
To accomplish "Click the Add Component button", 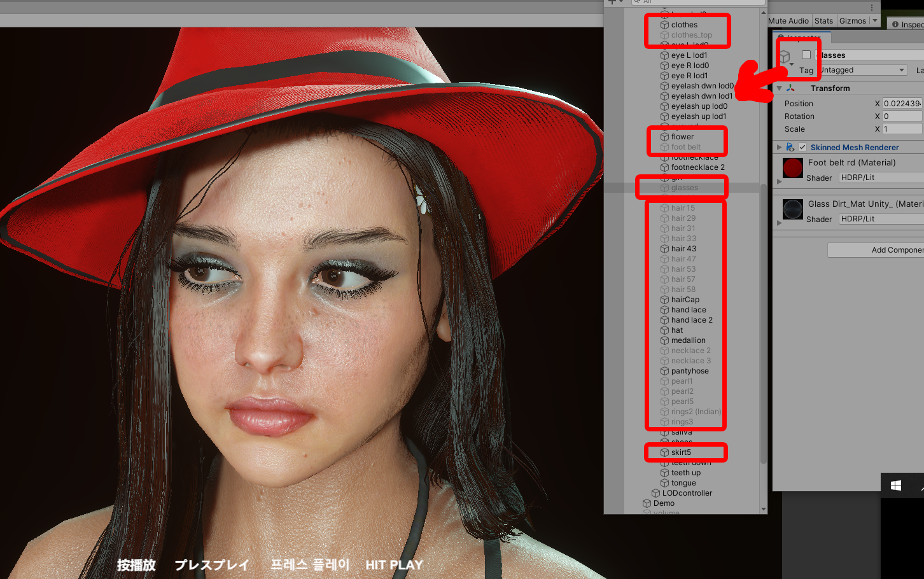I will coord(876,250).
